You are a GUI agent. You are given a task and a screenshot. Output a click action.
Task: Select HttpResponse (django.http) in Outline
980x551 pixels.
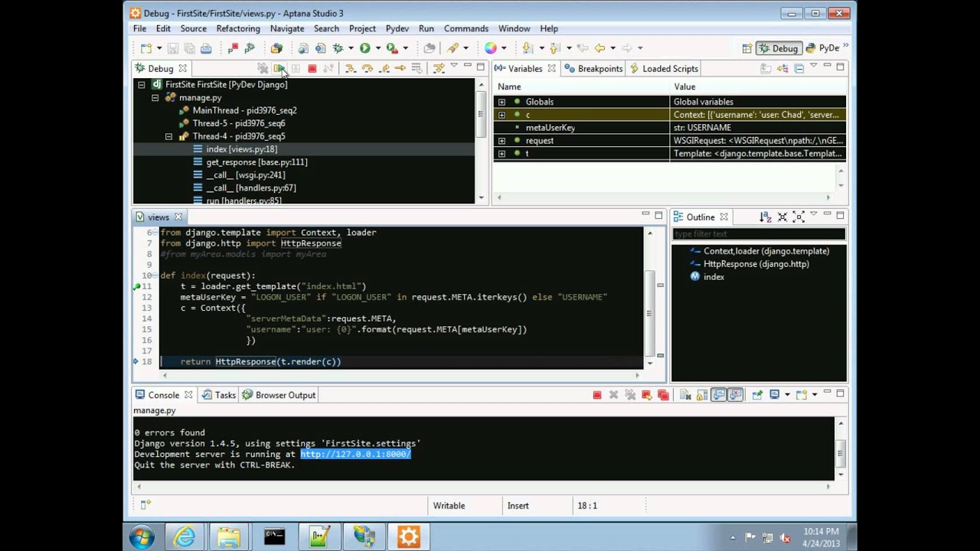(x=756, y=264)
